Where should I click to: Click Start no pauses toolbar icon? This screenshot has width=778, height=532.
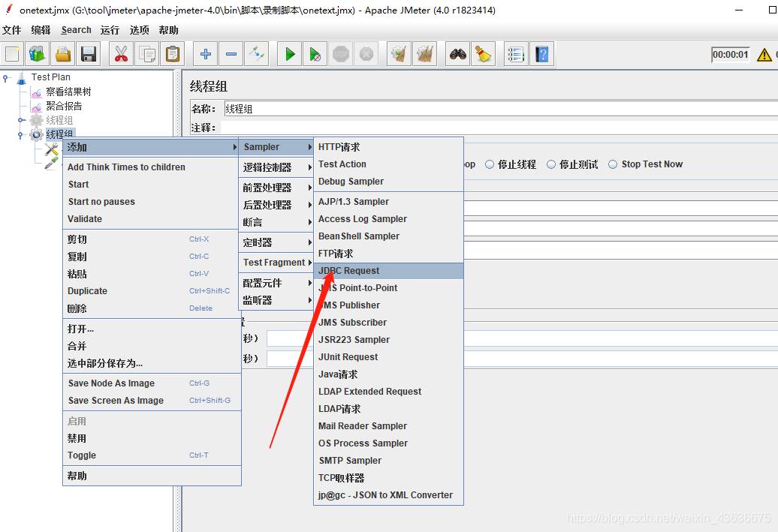click(x=315, y=54)
